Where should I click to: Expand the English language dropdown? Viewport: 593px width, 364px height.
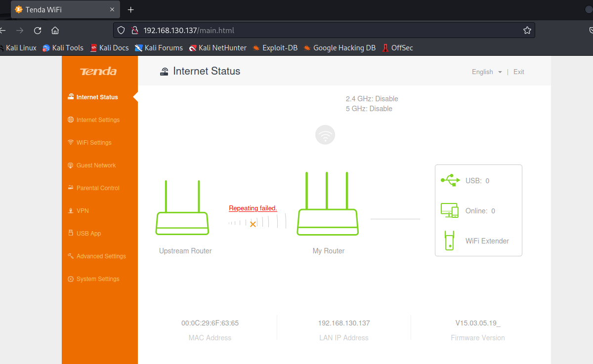[487, 72]
